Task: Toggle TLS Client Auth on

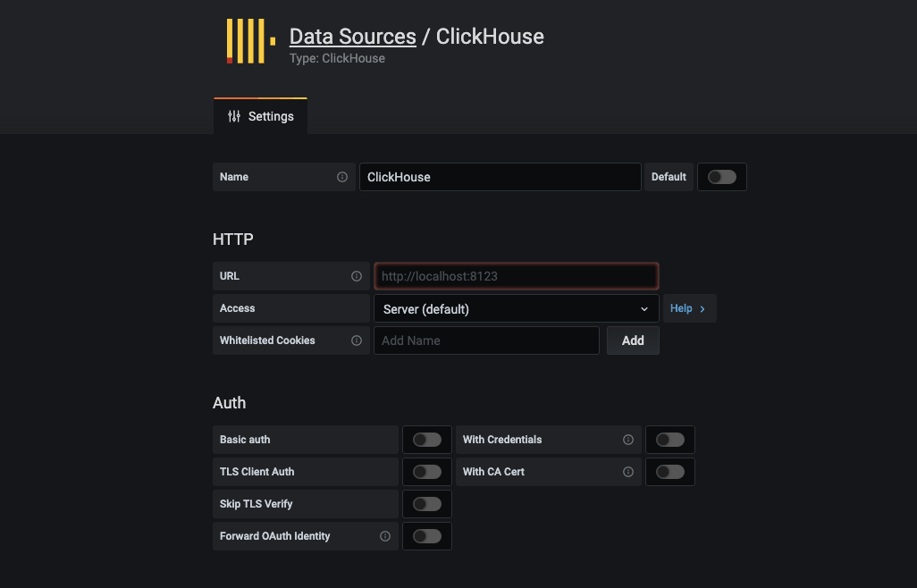Action: pyautogui.click(x=426, y=471)
